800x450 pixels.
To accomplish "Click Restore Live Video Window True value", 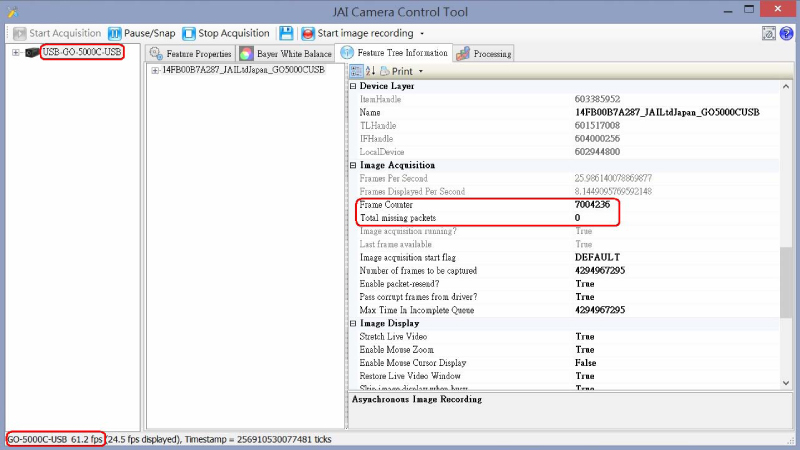I will point(585,376).
